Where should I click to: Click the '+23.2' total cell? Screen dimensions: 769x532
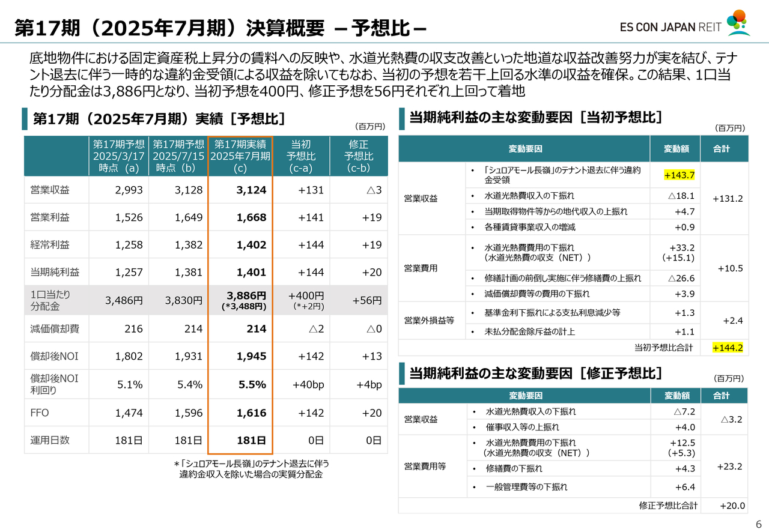coord(730,466)
